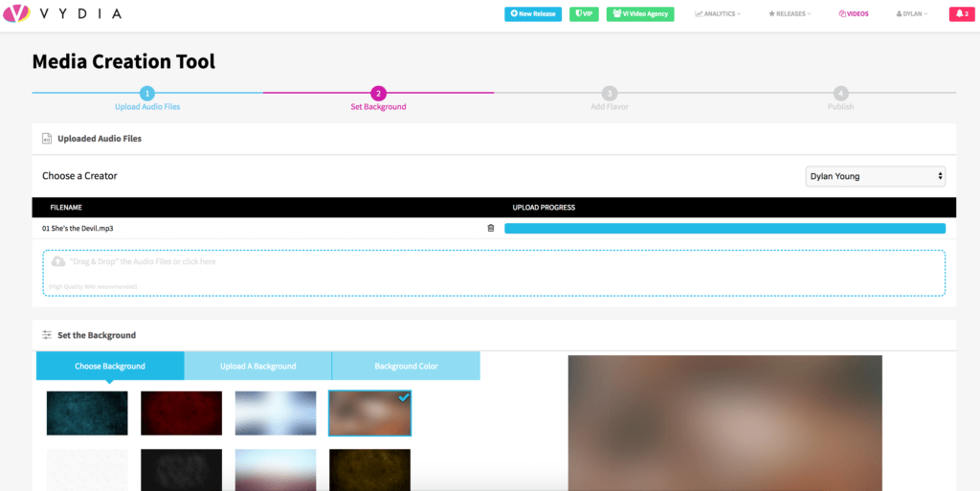The height and width of the screenshot is (491, 980).
Task: Click the Upload Audio Files step label
Action: (147, 107)
